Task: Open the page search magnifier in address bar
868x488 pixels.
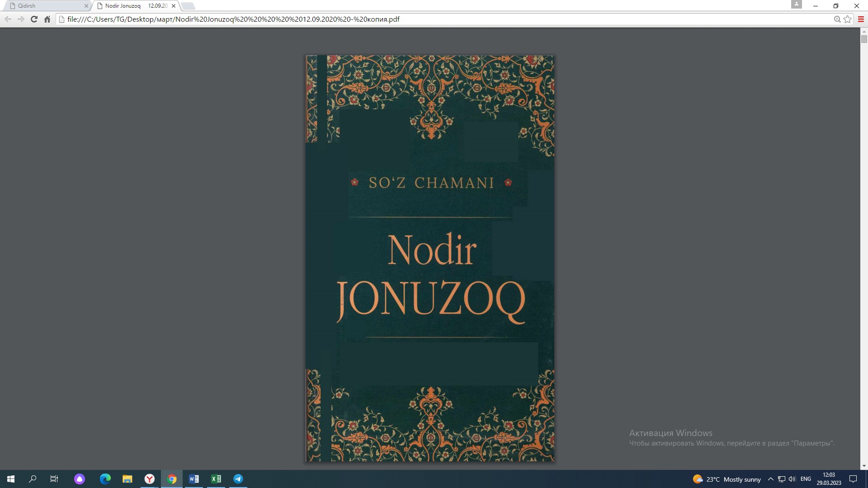Action: point(837,19)
